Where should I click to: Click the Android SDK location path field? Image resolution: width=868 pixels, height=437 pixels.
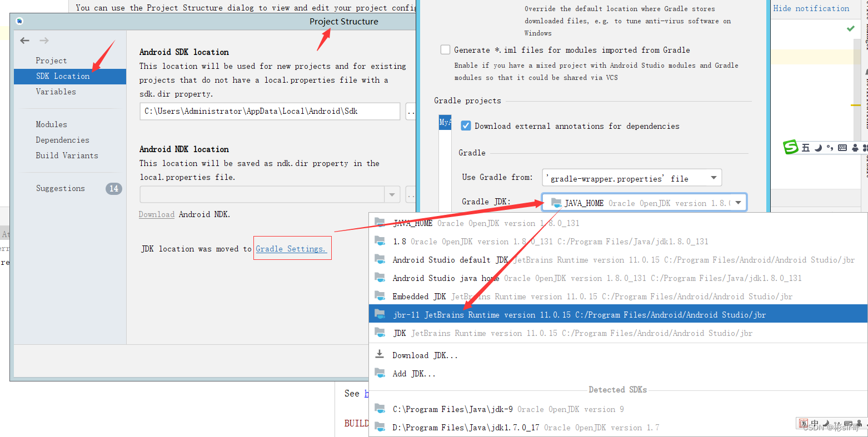[270, 111]
